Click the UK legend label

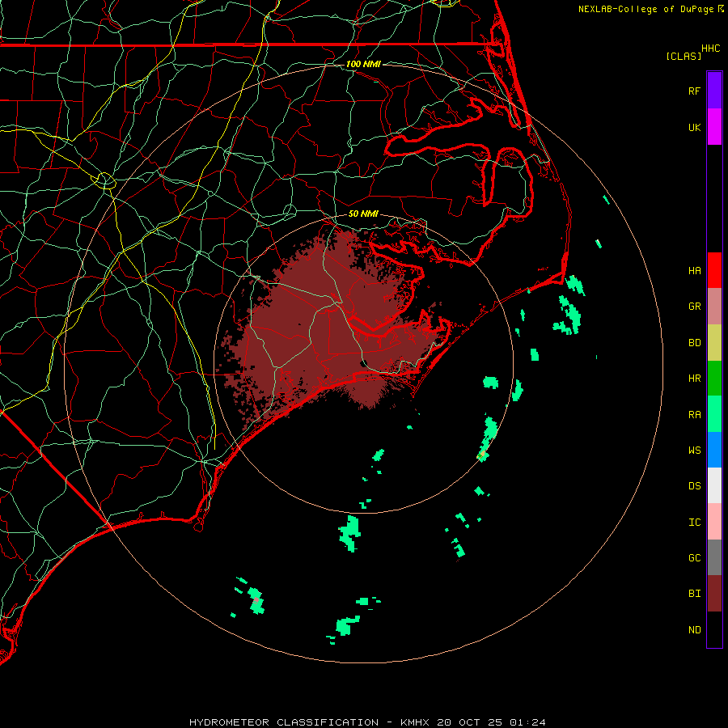[x=694, y=127]
